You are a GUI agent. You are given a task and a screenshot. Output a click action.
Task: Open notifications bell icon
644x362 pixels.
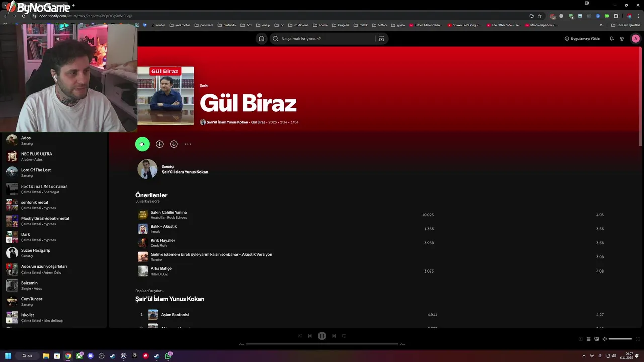[x=612, y=39]
